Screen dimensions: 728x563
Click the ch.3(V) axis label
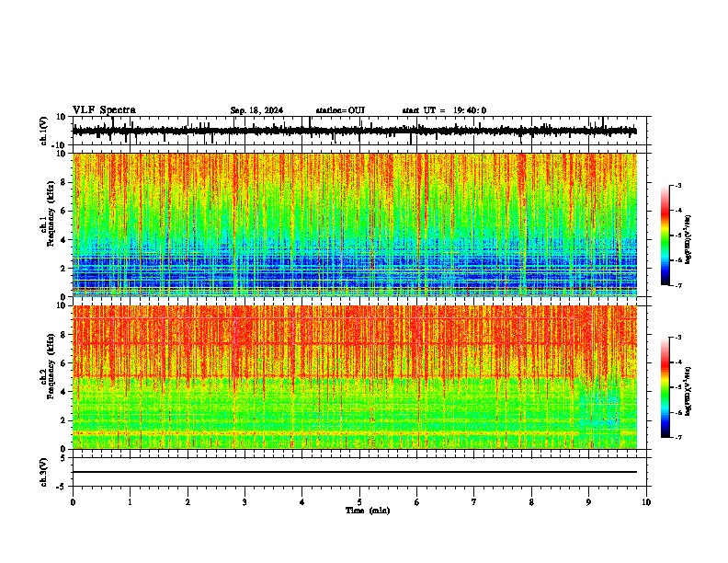(43, 472)
